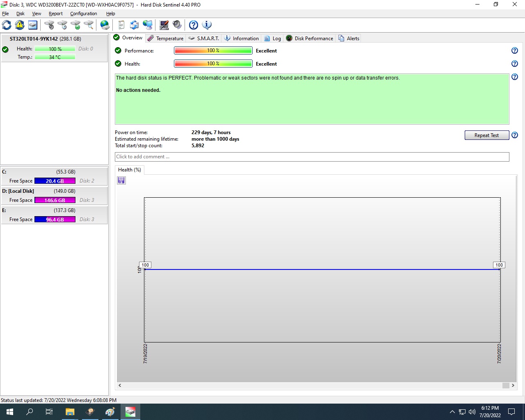
Task: Click the blue arrows send report icon
Action: coord(134,25)
